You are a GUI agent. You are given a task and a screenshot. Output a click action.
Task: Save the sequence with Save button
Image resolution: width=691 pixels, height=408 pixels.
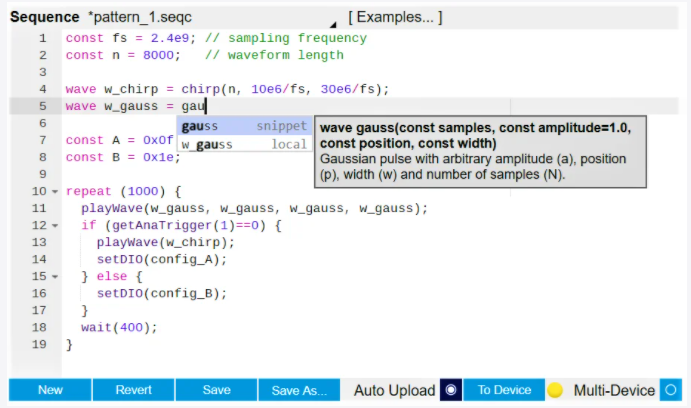pos(216,390)
